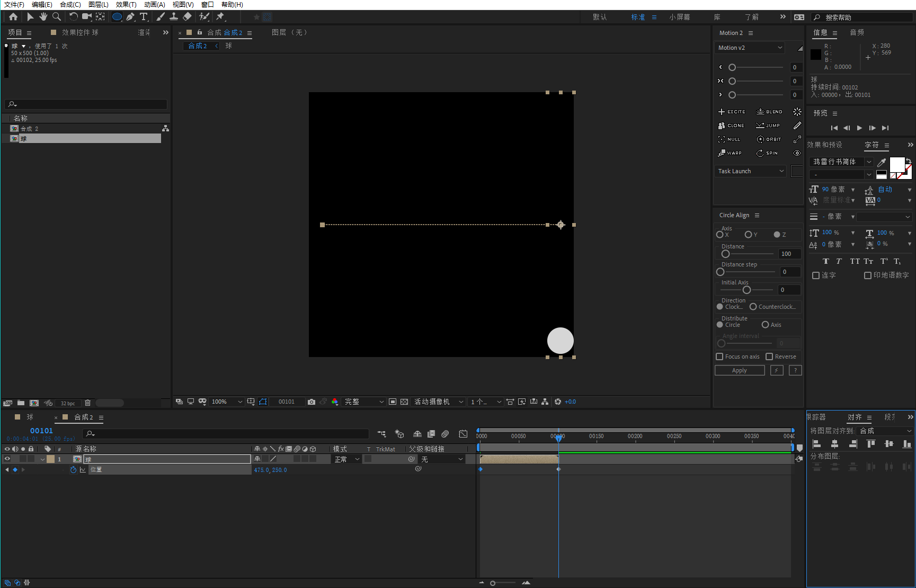Select the Home tool icon
Screen dimensions: 916x588
pos(13,17)
